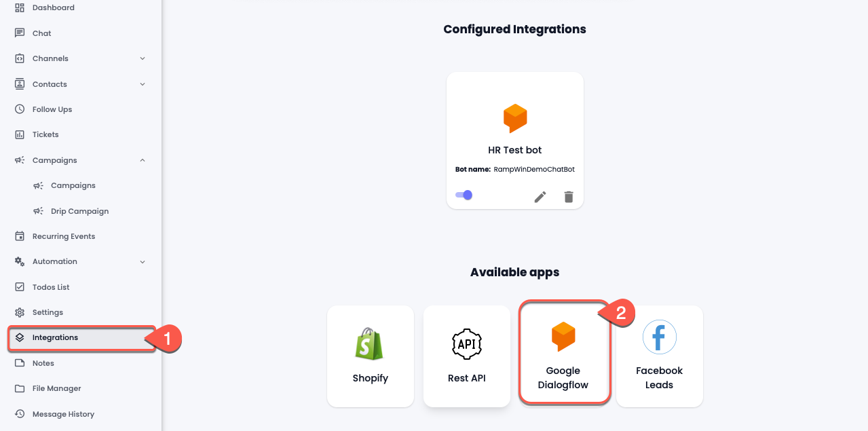
Task: Click the Follow Ups clock icon
Action: pos(20,109)
